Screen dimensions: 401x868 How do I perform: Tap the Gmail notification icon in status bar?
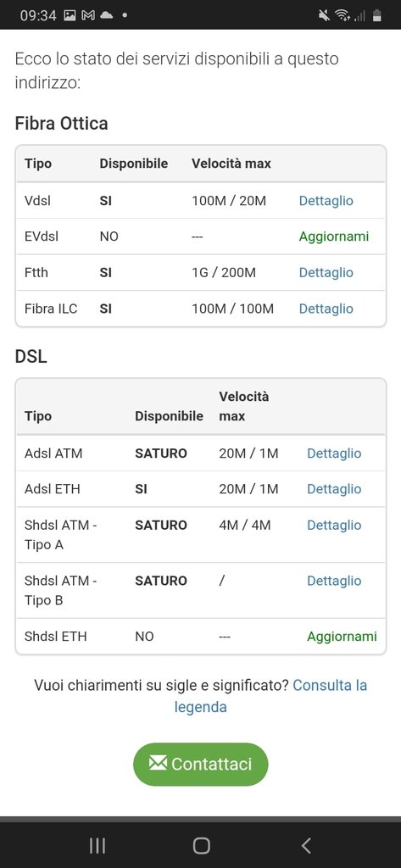pyautogui.click(x=87, y=15)
